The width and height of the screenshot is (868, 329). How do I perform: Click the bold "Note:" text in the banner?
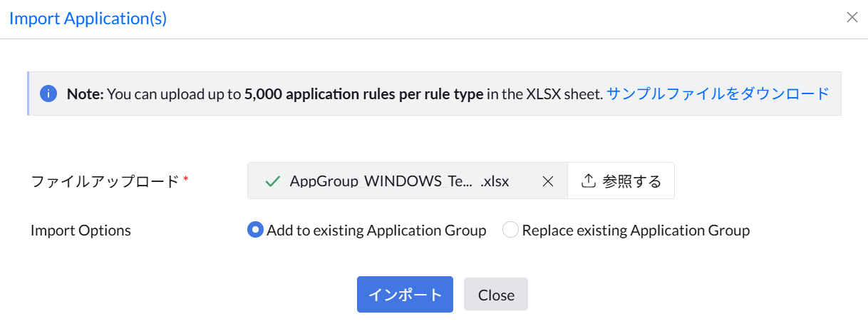[x=86, y=93]
